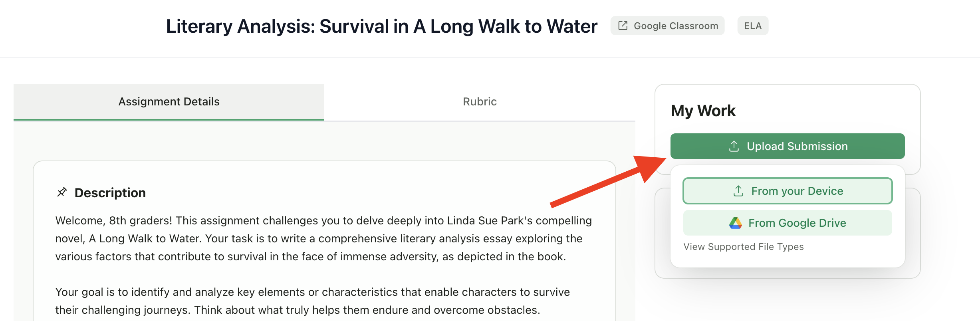Click the ELA subject tag
The width and height of the screenshot is (980, 321).
coord(752,25)
